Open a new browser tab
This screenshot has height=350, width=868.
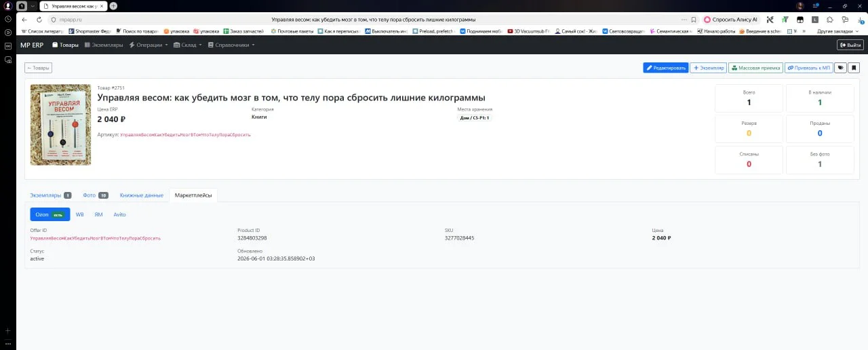(x=113, y=5)
